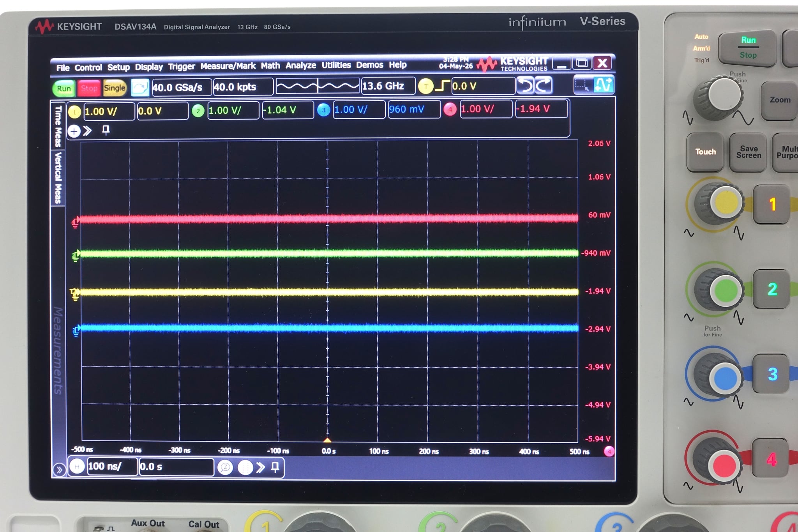
Task: Open the Control menu
Action: click(x=88, y=67)
